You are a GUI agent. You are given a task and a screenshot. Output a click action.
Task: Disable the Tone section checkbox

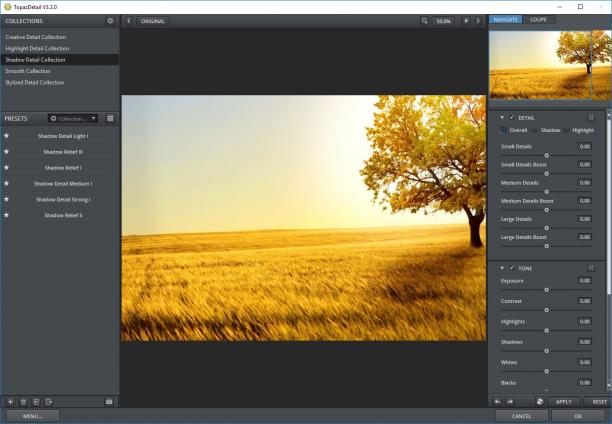(512, 268)
